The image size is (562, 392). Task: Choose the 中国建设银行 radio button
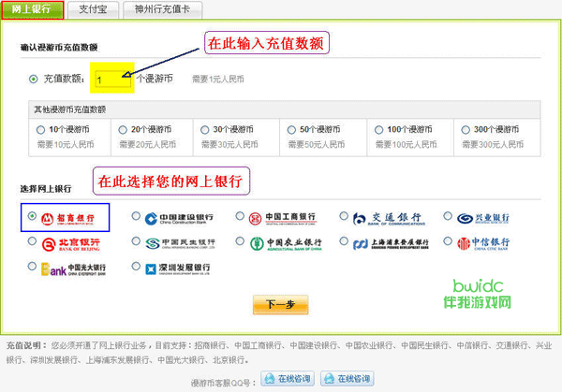[136, 216]
